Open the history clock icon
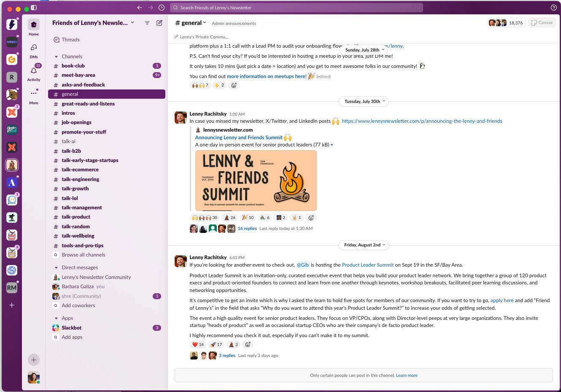Viewport: 561px width, 392px height. 162,8
